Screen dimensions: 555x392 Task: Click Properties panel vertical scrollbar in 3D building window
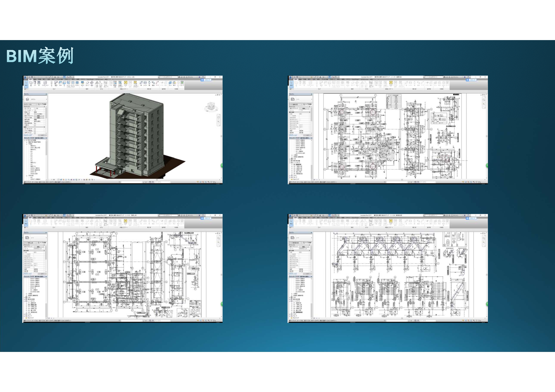click(46, 113)
